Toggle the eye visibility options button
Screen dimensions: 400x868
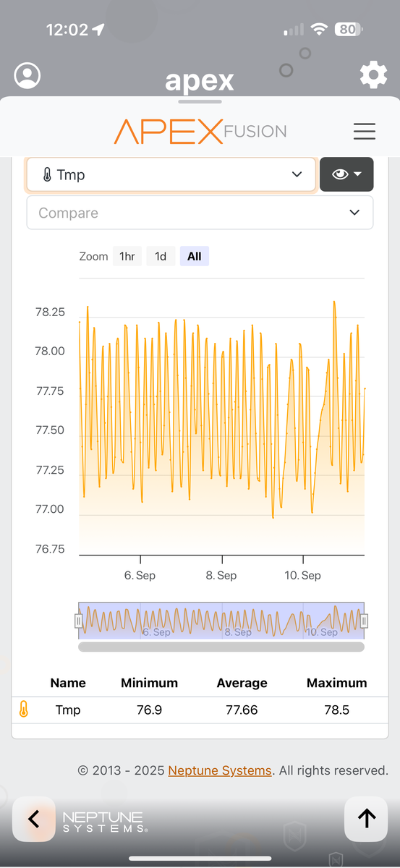tap(346, 174)
